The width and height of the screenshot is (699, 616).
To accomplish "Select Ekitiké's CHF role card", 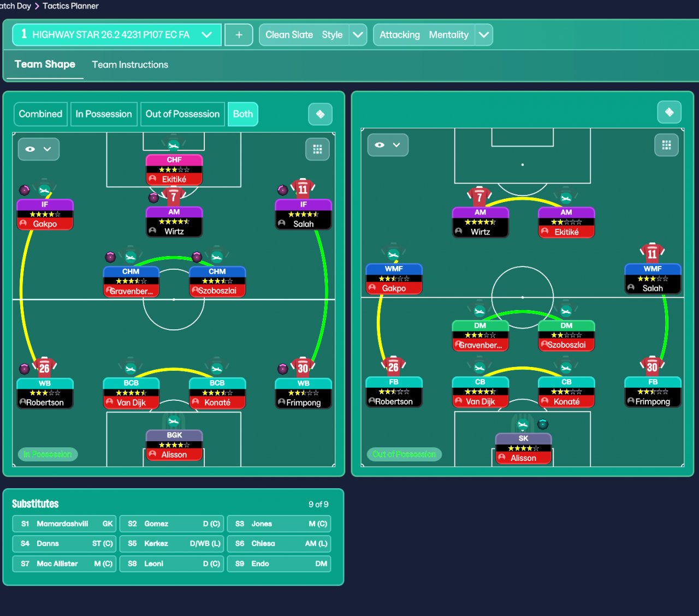I will coord(174,170).
